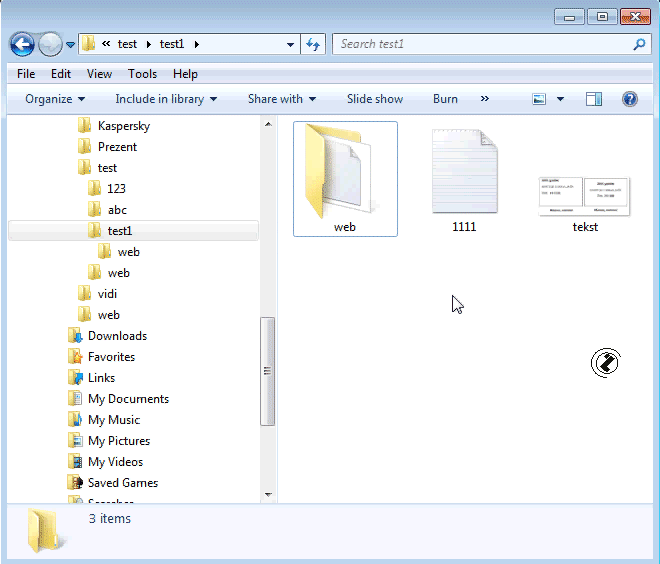Open the File menu
Screen dimensions: 660x564
[x=26, y=74]
